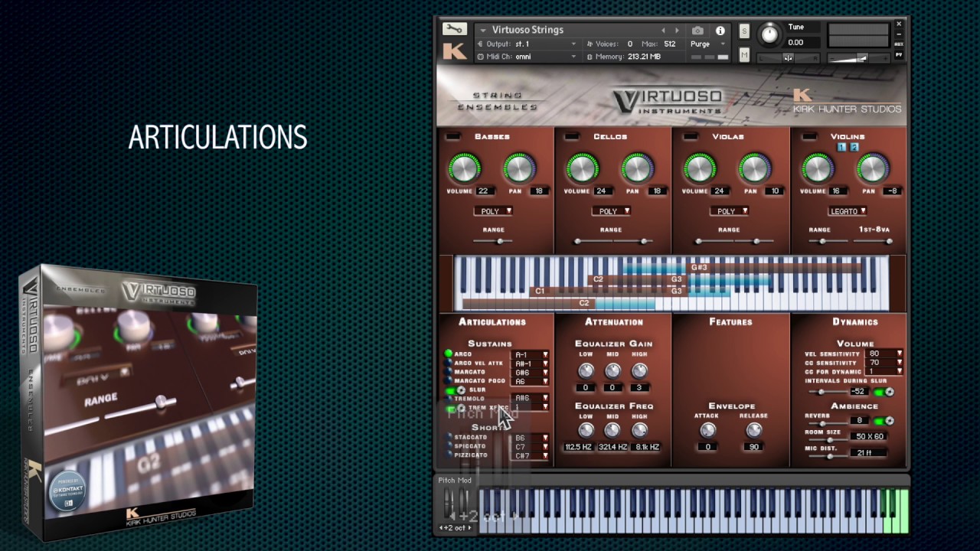980x551 pixels.
Task: Select Violins section 1 button
Action: click(x=841, y=147)
